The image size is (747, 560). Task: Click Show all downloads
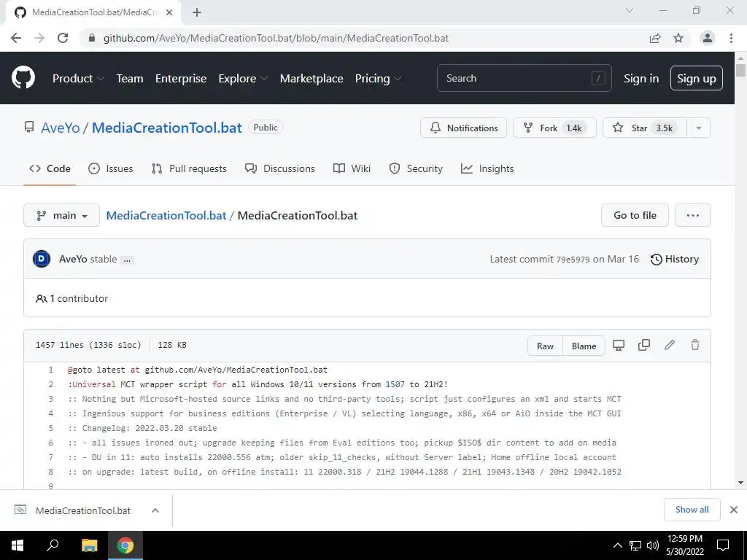click(692, 510)
